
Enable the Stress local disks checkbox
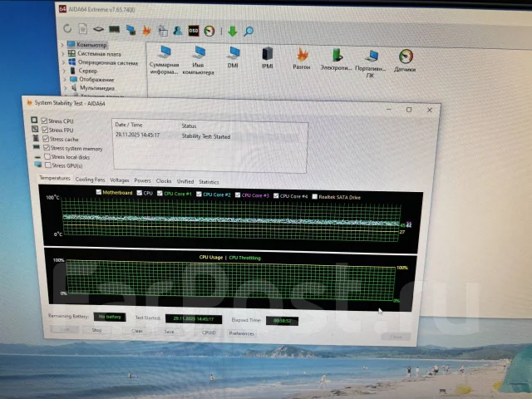tap(47, 156)
